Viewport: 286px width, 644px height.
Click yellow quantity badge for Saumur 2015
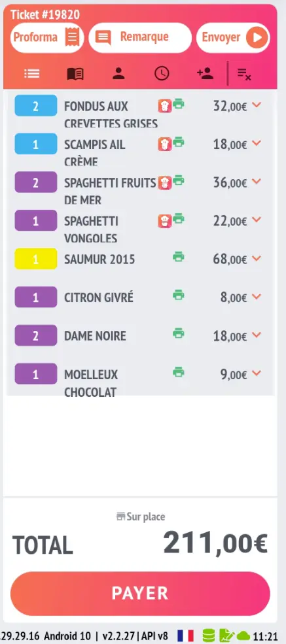[x=36, y=259]
